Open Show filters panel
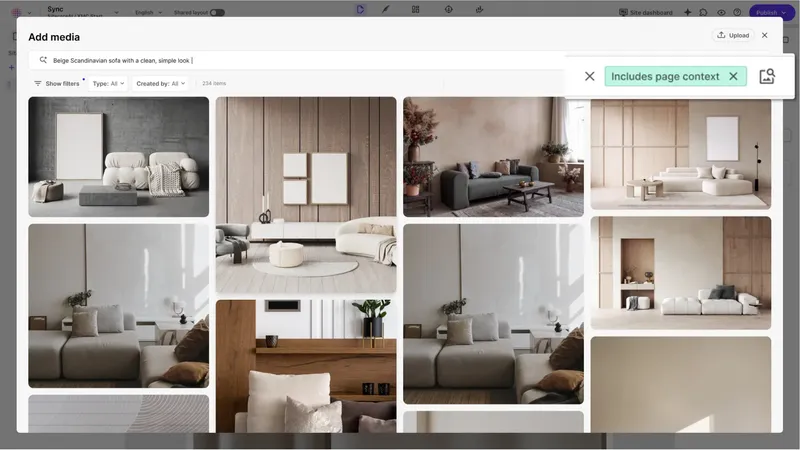Screen dimensions: 800x450 57,84
